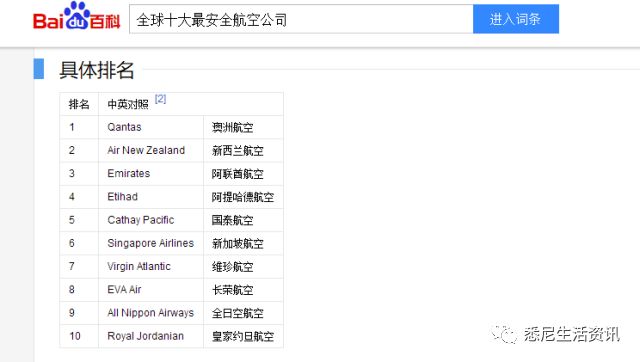The image size is (640, 362).
Task: Select the Qantas table cell
Action: [x=151, y=127]
